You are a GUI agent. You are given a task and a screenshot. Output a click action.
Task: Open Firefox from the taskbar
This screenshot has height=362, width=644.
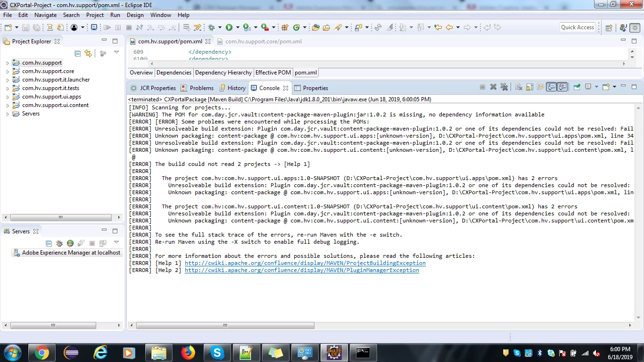(188, 353)
